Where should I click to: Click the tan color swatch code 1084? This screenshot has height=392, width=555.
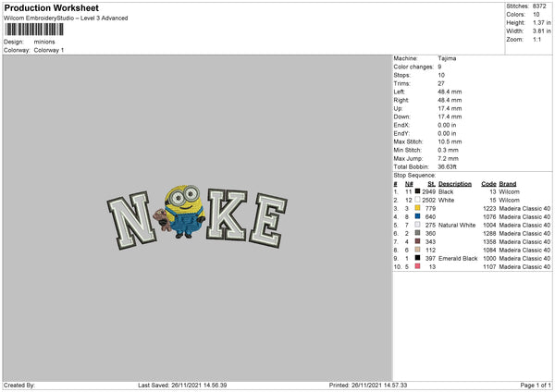tap(418, 250)
